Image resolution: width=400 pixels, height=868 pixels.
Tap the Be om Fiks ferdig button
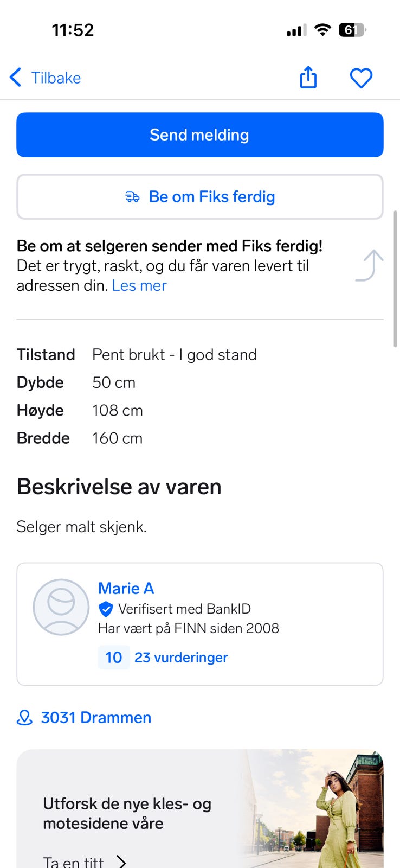click(x=200, y=197)
